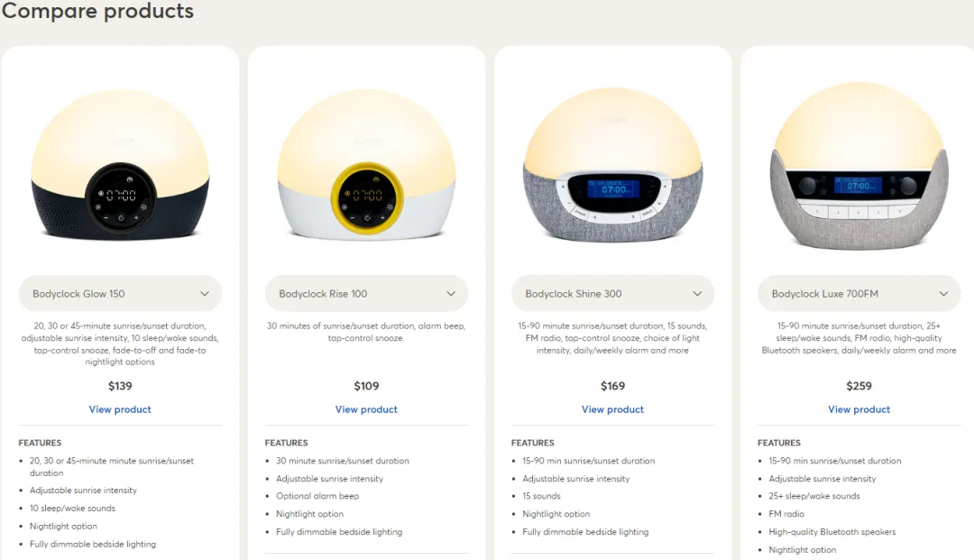Click the $139 price label

coord(120,386)
